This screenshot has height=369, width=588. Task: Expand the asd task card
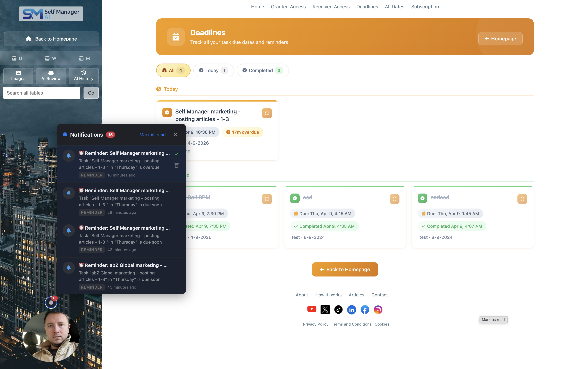(x=395, y=199)
